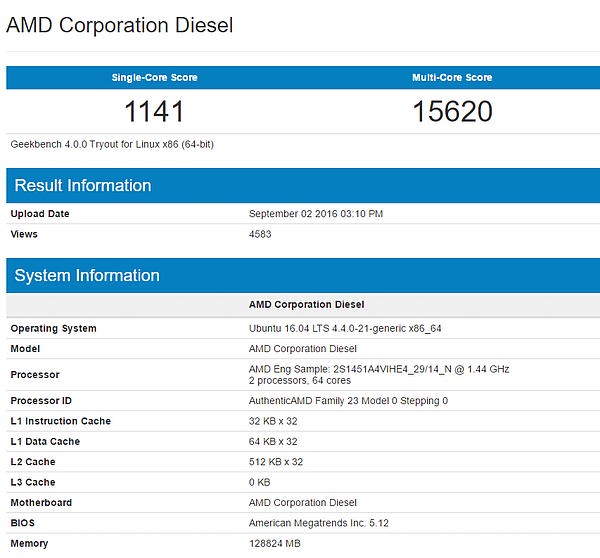The image size is (600, 558).
Task: Click the 'Processor' row label
Action: pyautogui.click(x=35, y=375)
